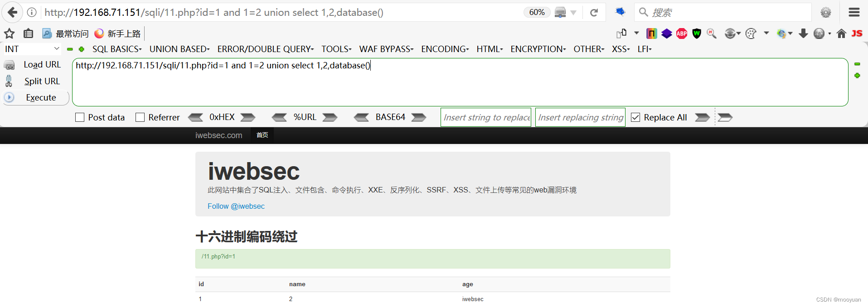868x307 pixels.
Task: Open the INT type dropdown
Action: [x=32, y=49]
